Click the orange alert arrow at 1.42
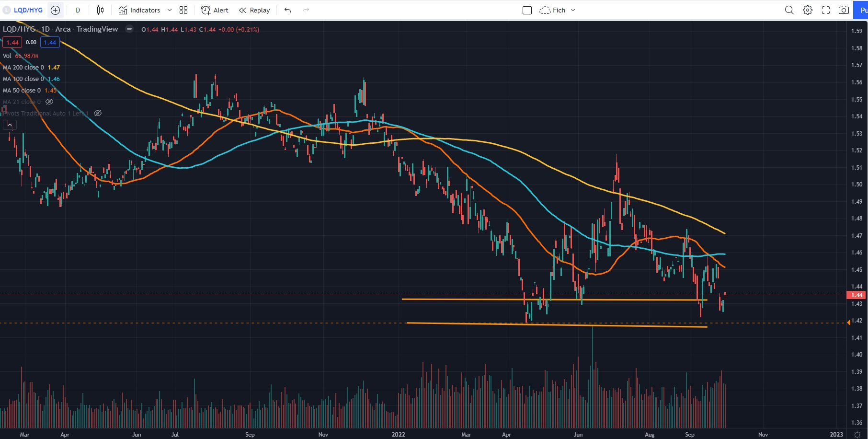Screen dimensions: 868x439 (x=848, y=323)
